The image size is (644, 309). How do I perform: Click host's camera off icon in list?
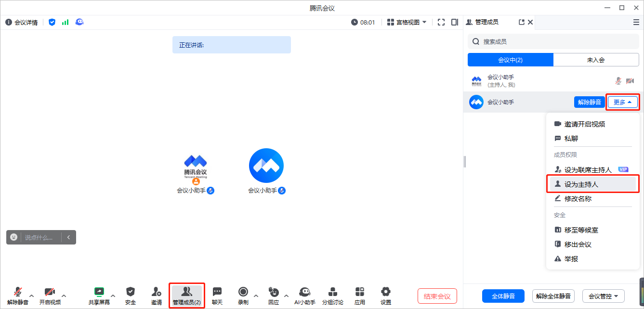tap(630, 81)
